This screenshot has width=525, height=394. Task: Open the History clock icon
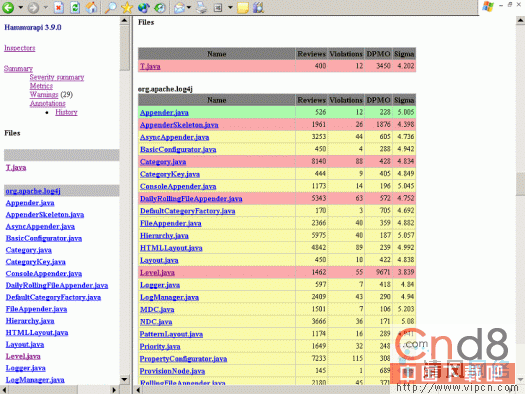tap(160, 7)
